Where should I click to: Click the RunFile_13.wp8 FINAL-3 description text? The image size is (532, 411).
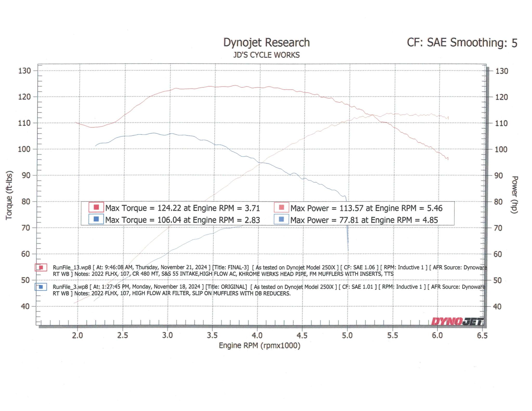pyautogui.click(x=270, y=271)
